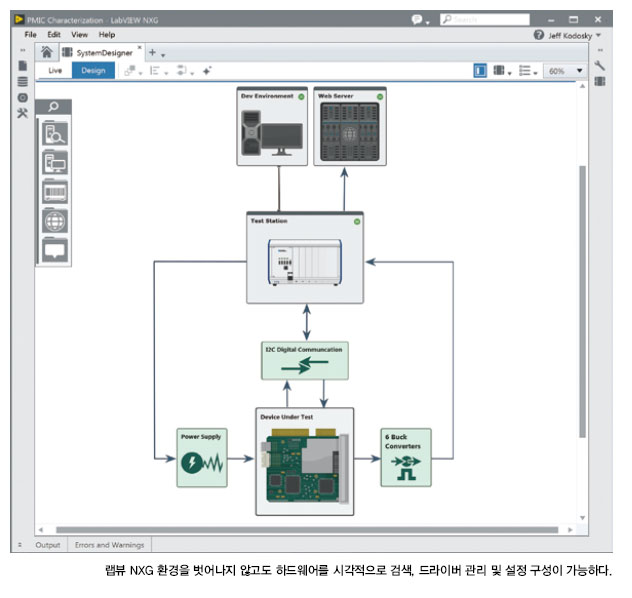Click the scroll down arrow
Viewport: 632px width, 598px height.
click(582, 518)
